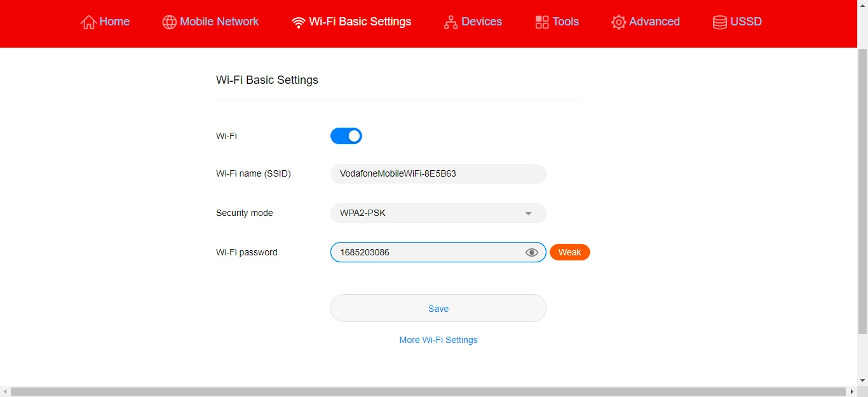The height and width of the screenshot is (397, 868).
Task: Open the USSD menu item
Action: point(746,22)
